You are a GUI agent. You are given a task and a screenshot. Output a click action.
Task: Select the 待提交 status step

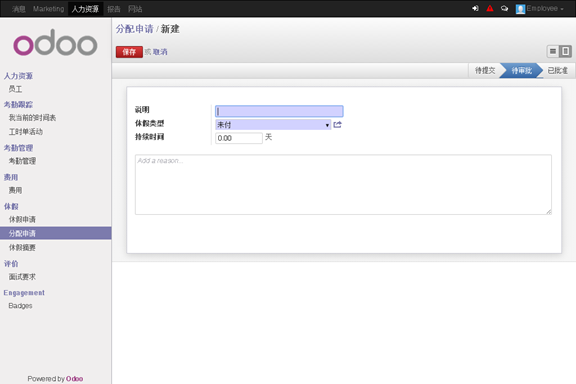click(x=485, y=70)
